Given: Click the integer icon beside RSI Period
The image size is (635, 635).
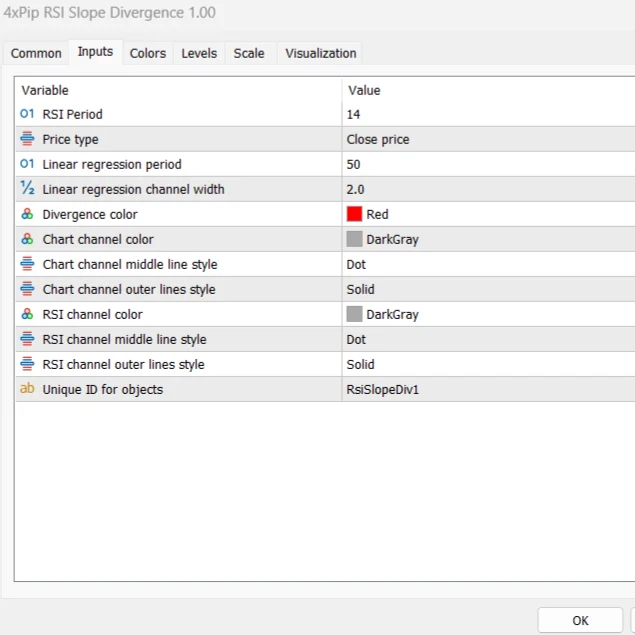Looking at the screenshot, I should click(27, 114).
